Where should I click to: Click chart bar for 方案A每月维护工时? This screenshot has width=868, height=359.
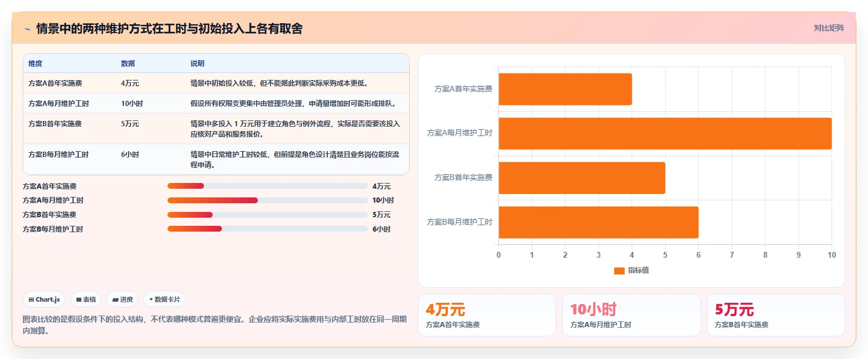coord(665,133)
